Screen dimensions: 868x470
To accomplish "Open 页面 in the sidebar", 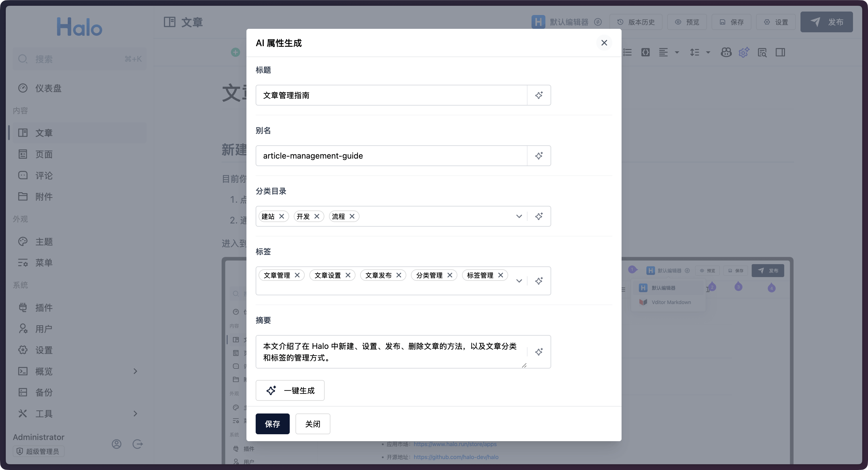I will point(79,154).
